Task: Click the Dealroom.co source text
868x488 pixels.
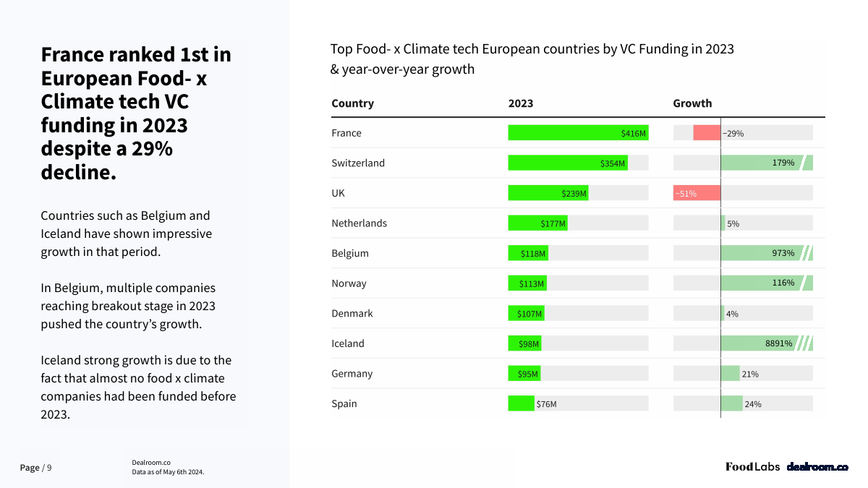Action: 151,462
